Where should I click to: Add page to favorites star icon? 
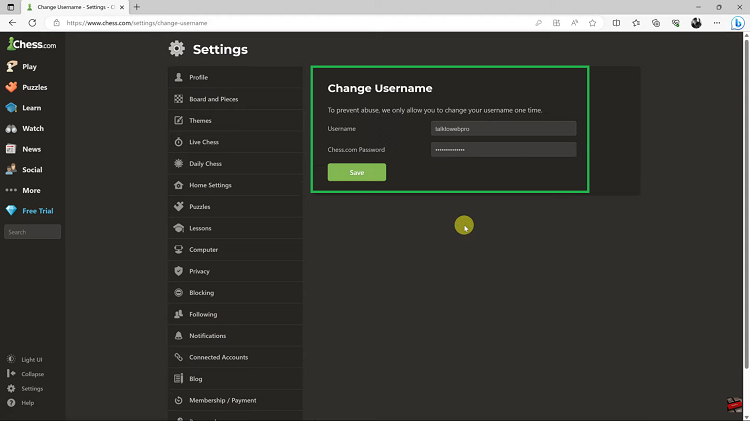(x=593, y=23)
